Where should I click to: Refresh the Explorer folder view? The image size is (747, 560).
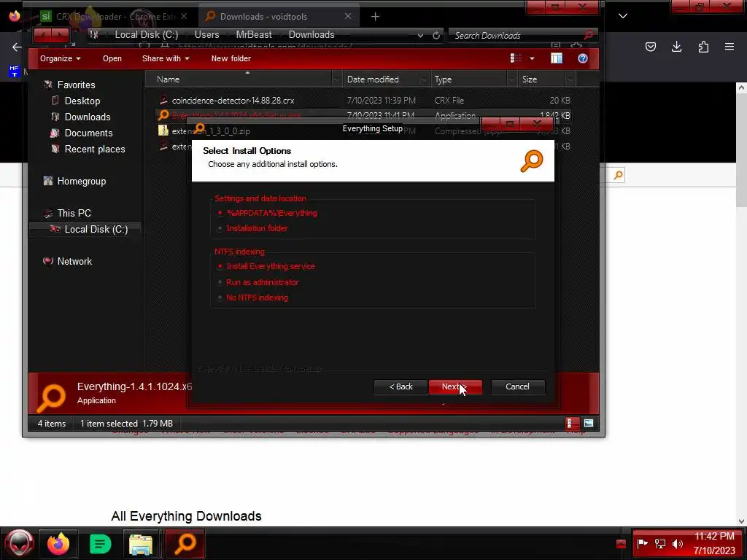(436, 35)
